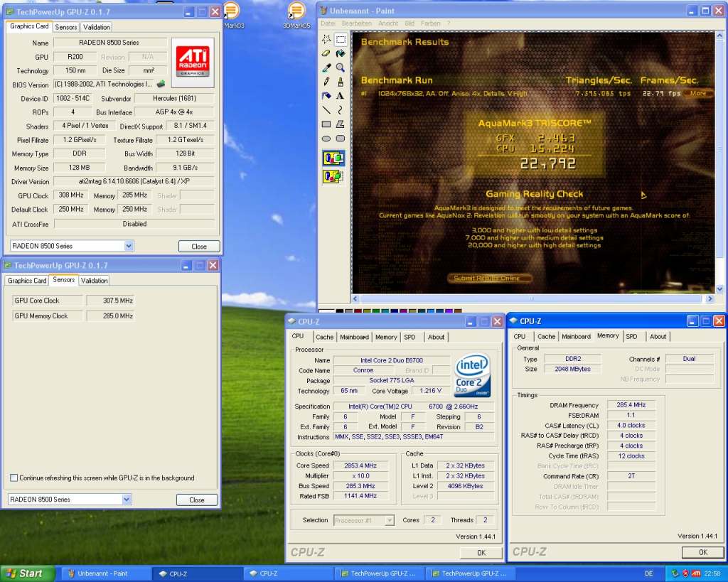Open the Farben menu in Paint

[430, 23]
